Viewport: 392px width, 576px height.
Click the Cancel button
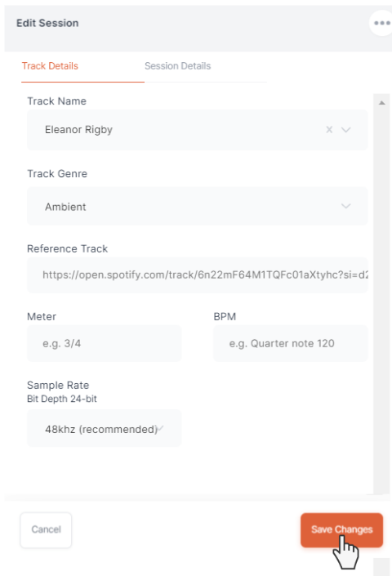point(46,529)
